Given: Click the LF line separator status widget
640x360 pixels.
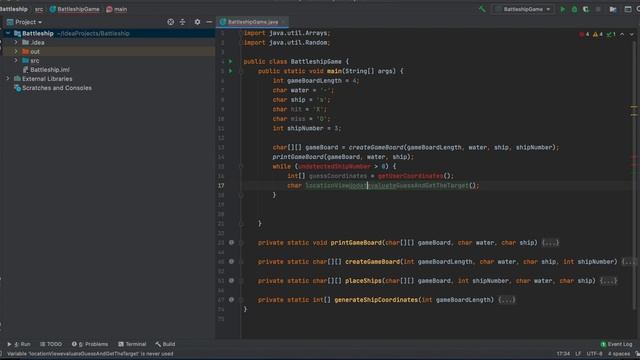Looking at the screenshot, I should pyautogui.click(x=578, y=354).
